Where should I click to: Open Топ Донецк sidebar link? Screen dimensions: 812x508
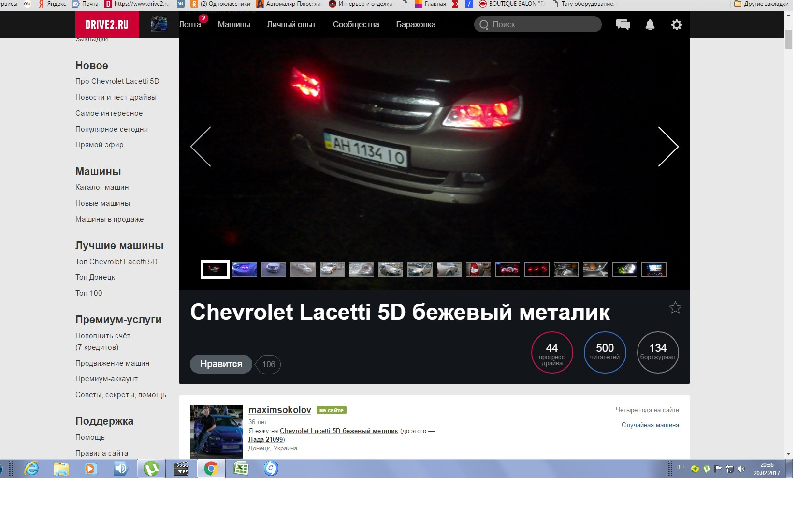click(95, 277)
